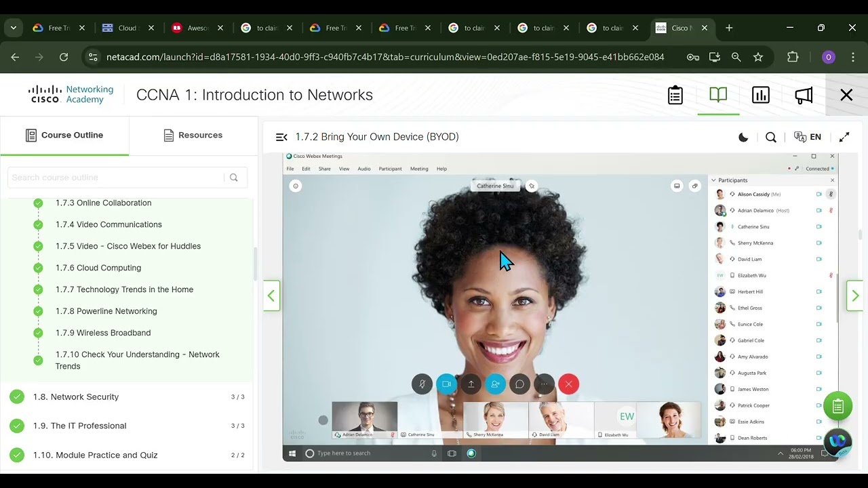Select Amy Alvarado in participants list
Image resolution: width=868 pixels, height=488 pixels.
point(774,357)
